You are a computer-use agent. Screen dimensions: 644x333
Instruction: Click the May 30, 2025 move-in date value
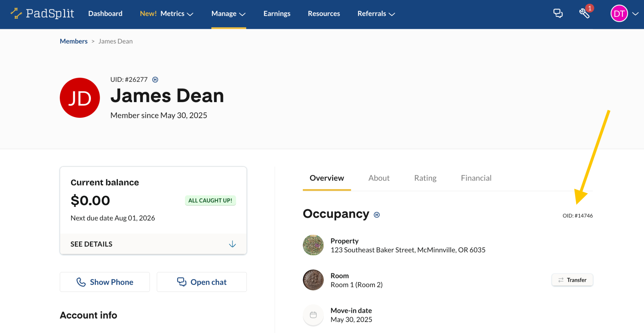[351, 320]
